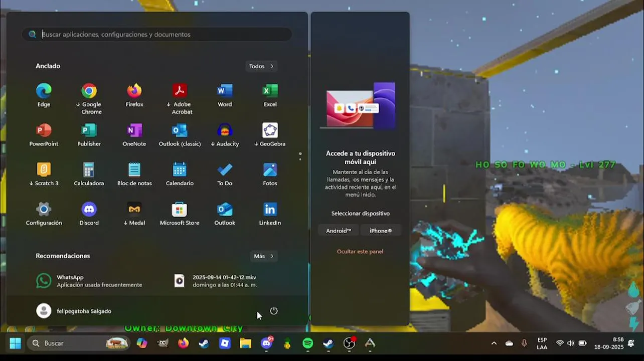The image size is (644, 361).
Task: Click the taskbar Buscar search box
Action: 78,343
